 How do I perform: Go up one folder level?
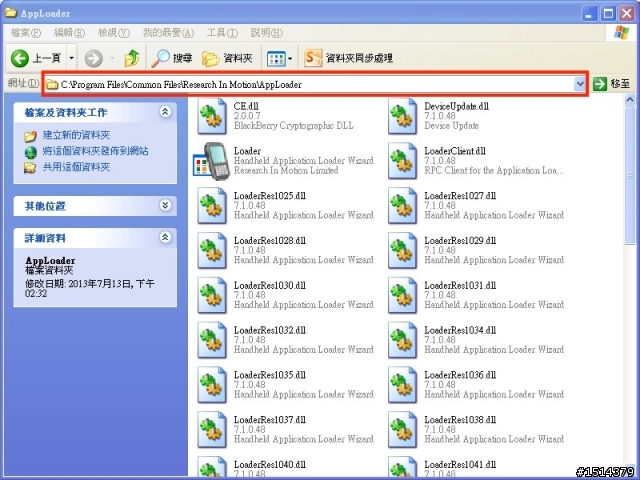pyautogui.click(x=132, y=58)
